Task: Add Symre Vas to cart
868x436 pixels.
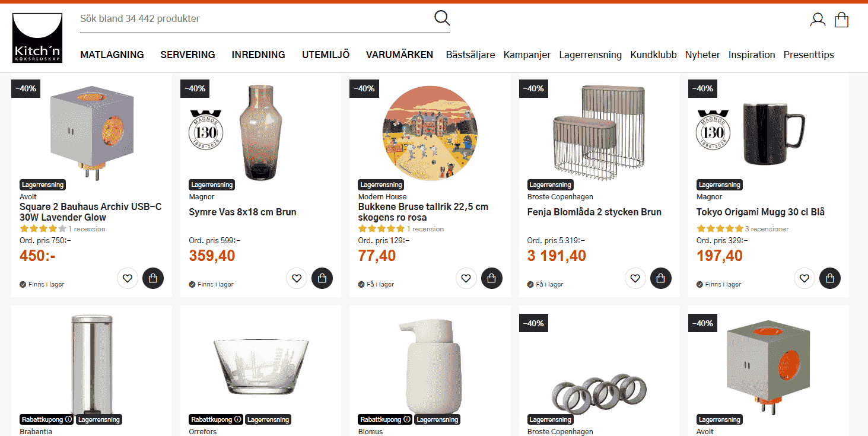Action: (x=322, y=278)
